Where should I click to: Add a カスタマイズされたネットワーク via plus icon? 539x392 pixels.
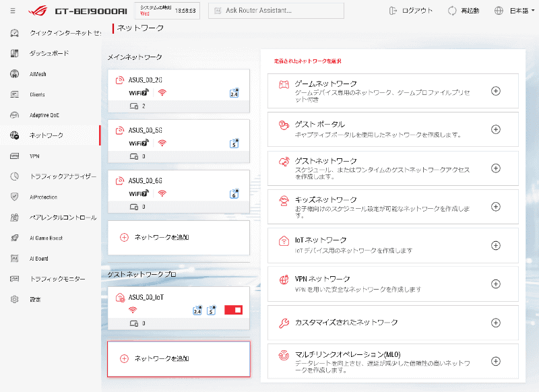tap(495, 323)
